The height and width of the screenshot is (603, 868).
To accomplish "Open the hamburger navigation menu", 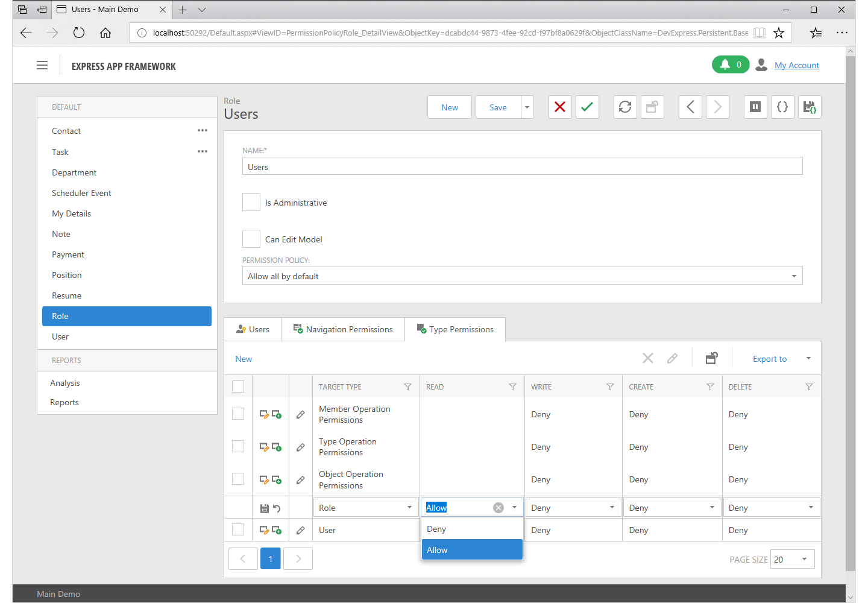I will tap(42, 66).
